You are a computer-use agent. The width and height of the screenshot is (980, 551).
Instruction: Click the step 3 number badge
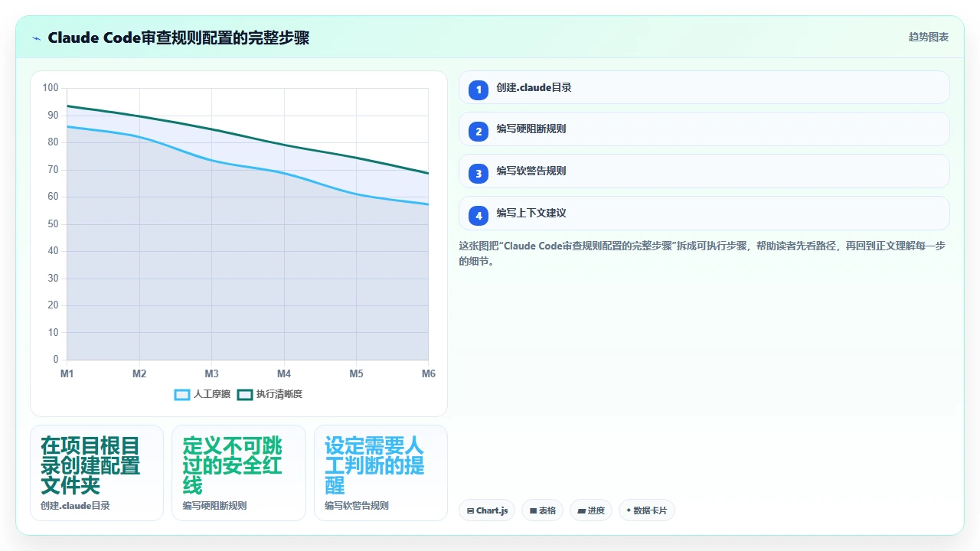coord(479,174)
